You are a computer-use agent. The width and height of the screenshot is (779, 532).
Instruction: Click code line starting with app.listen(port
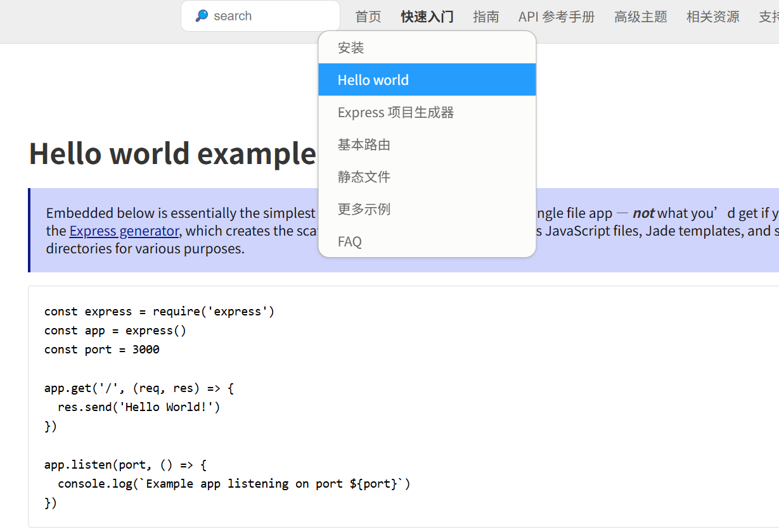pyautogui.click(x=126, y=465)
